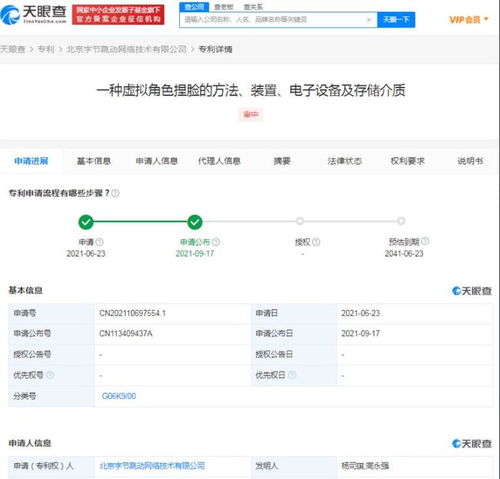Click the 审中 status badge under the title
The width and height of the screenshot is (500, 479).
tap(251, 115)
